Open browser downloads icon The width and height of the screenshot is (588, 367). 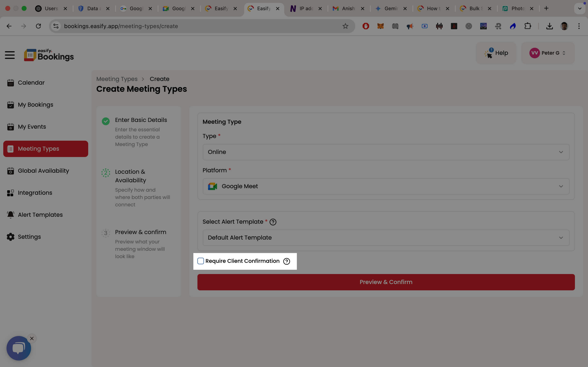point(549,26)
